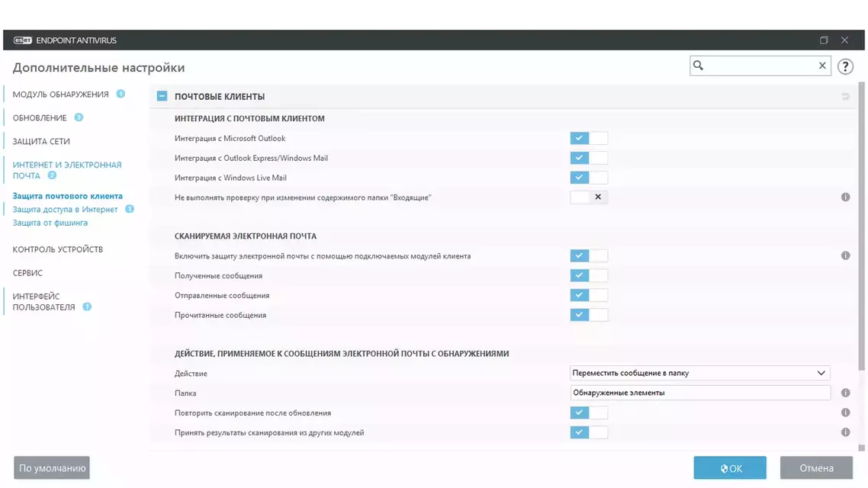This screenshot has height=488, width=868.
Task: Toggle Интеграция с Windows Live Mail
Action: coord(589,178)
